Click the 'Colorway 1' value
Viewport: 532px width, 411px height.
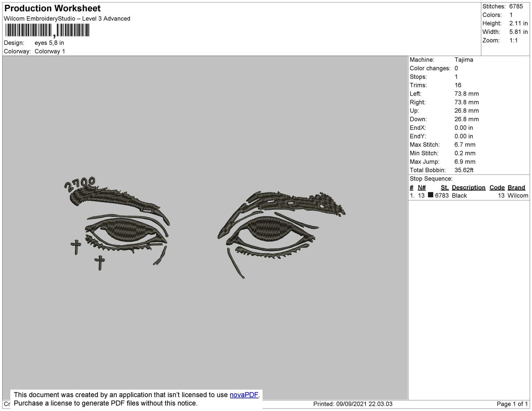50,52
